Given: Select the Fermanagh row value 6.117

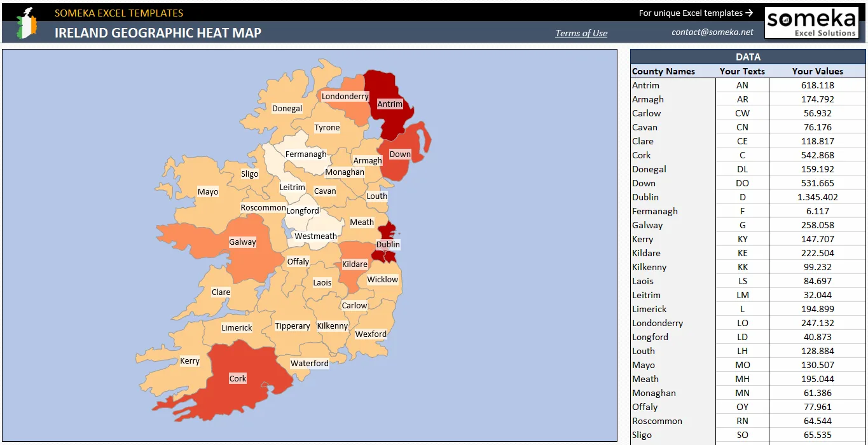Looking at the screenshot, I should pyautogui.click(x=817, y=211).
